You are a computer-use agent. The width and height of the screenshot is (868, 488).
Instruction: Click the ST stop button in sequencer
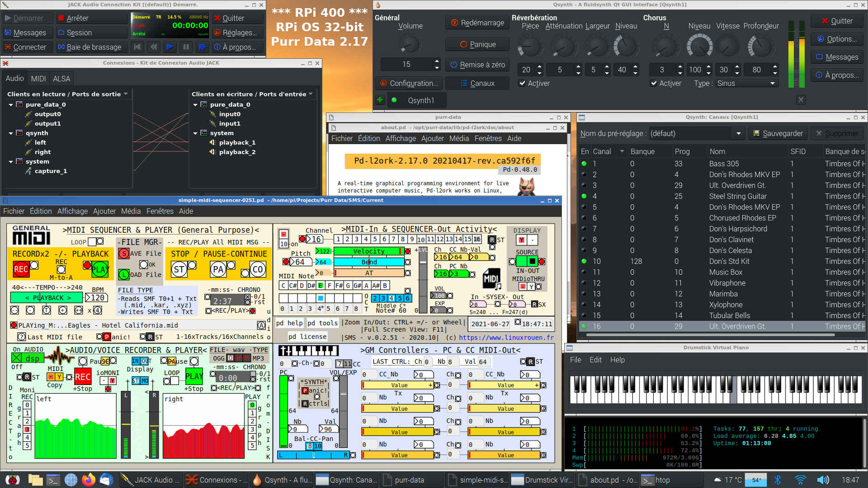[x=179, y=270]
